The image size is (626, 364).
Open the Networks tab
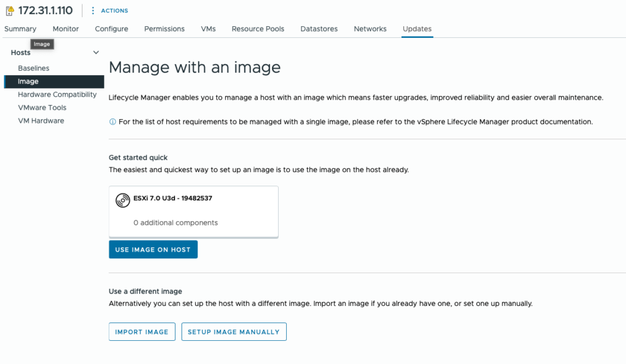pos(370,29)
